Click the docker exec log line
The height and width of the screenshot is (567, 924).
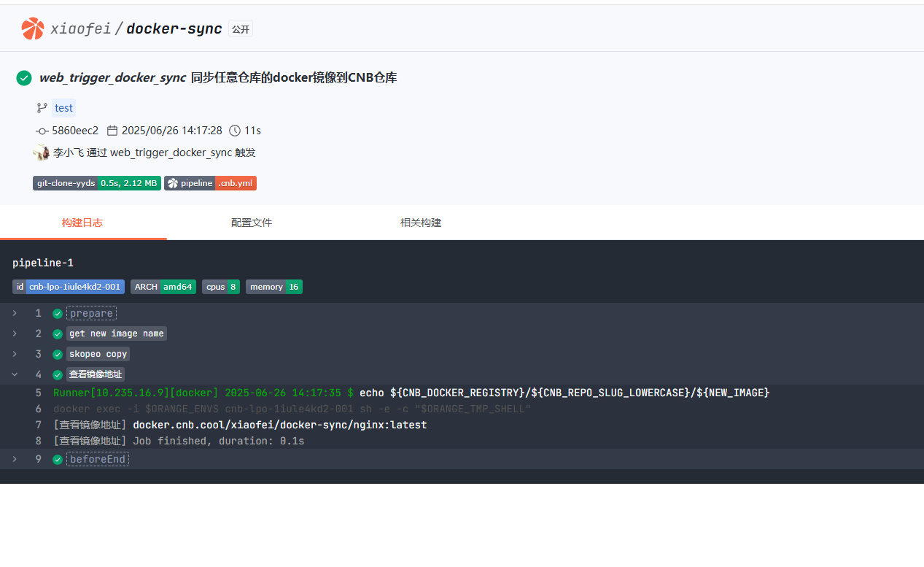(292, 409)
